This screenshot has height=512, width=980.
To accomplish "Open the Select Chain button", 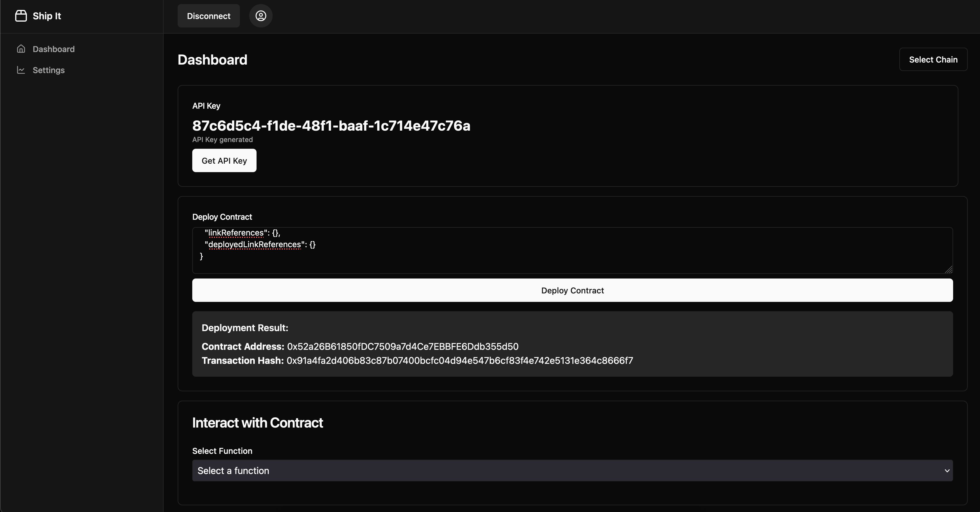I will tap(933, 59).
